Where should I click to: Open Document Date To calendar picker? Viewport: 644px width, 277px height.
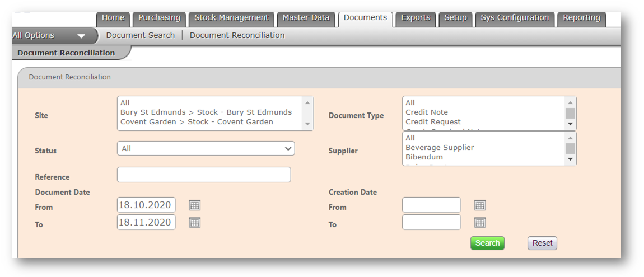[x=195, y=222]
